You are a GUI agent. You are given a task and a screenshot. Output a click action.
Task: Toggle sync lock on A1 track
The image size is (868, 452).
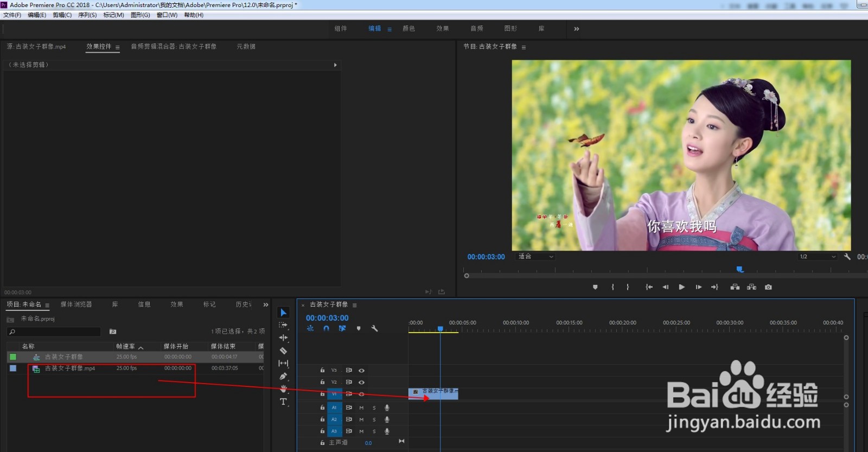[x=349, y=408]
